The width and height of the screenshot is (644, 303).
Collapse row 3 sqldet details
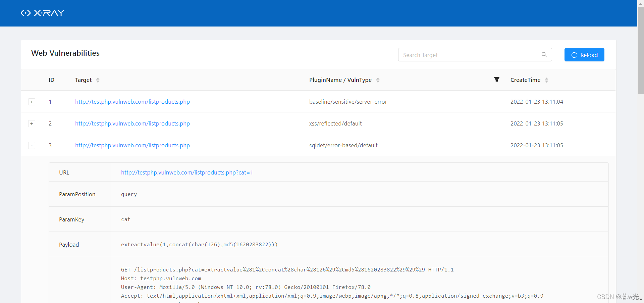click(32, 145)
